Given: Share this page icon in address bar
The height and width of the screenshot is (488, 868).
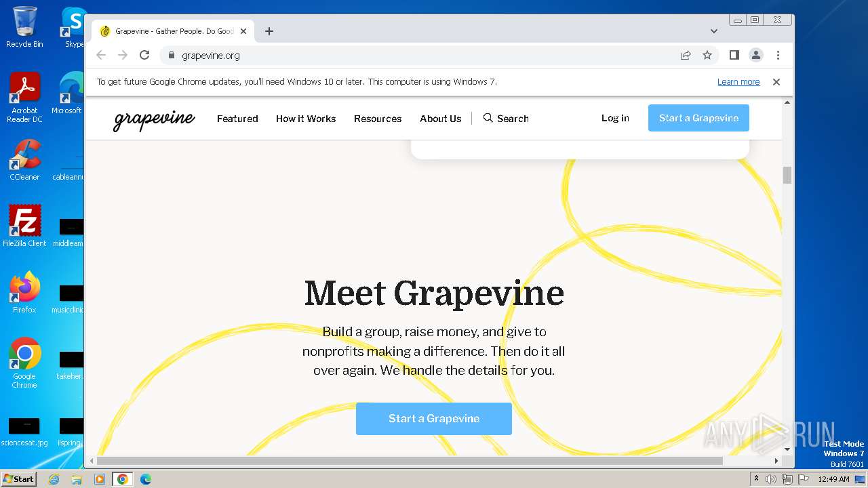Looking at the screenshot, I should point(686,56).
